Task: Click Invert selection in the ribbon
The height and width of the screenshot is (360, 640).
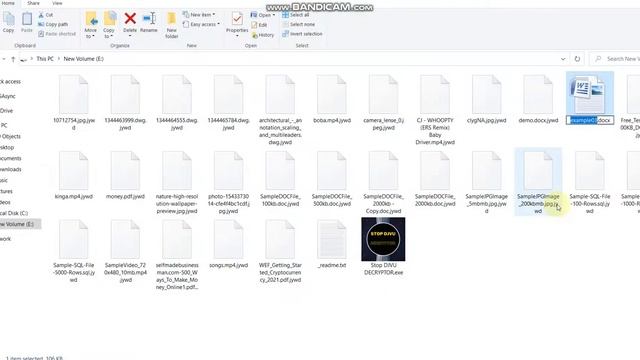Action: pyautogui.click(x=302, y=34)
